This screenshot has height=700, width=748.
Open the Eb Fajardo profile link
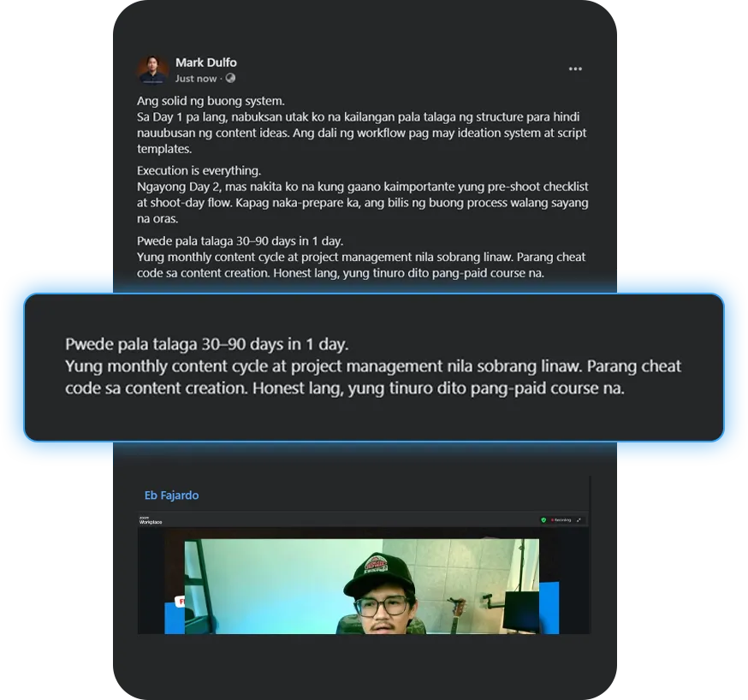[x=171, y=495]
